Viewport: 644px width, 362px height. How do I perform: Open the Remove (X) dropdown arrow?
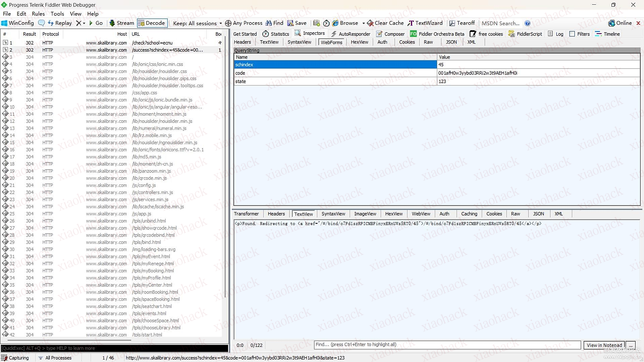point(84,23)
